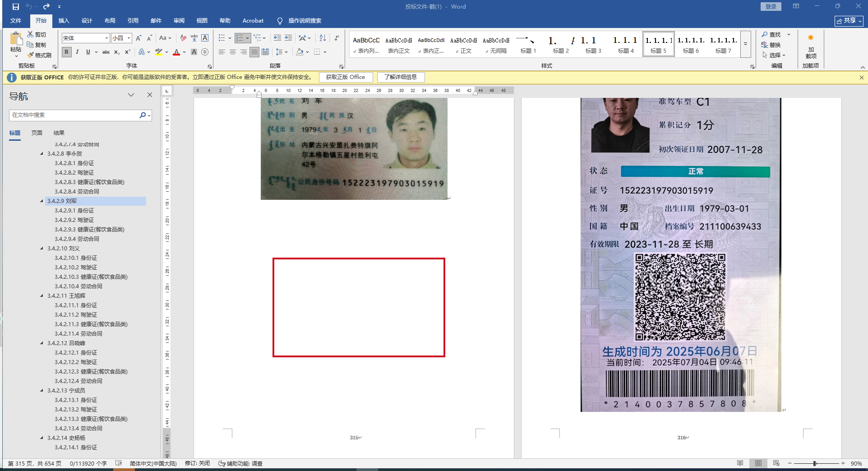Toggle superscript formatting

(128, 52)
